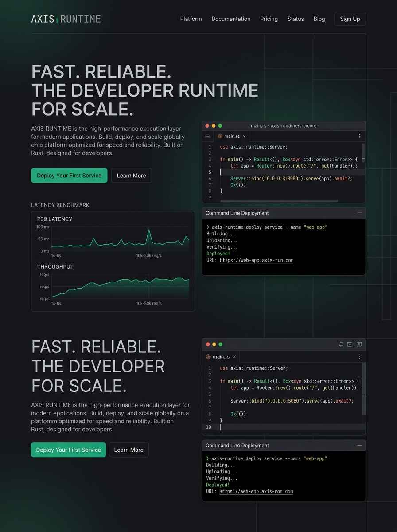Screen dimensions: 397x532
Task: Open the hamburger list icon beside main.rs tab
Action: point(207,136)
